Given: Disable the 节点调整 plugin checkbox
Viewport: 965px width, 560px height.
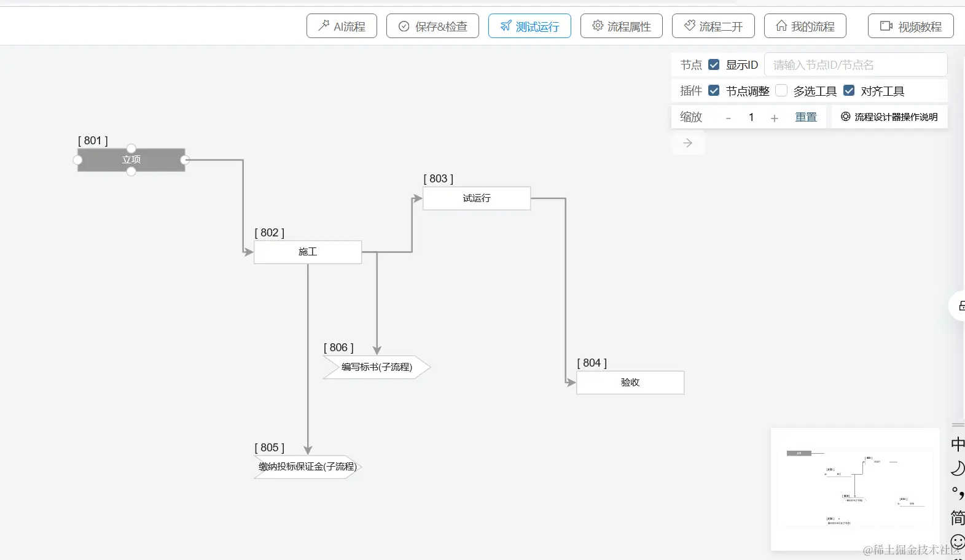Looking at the screenshot, I should click(714, 91).
